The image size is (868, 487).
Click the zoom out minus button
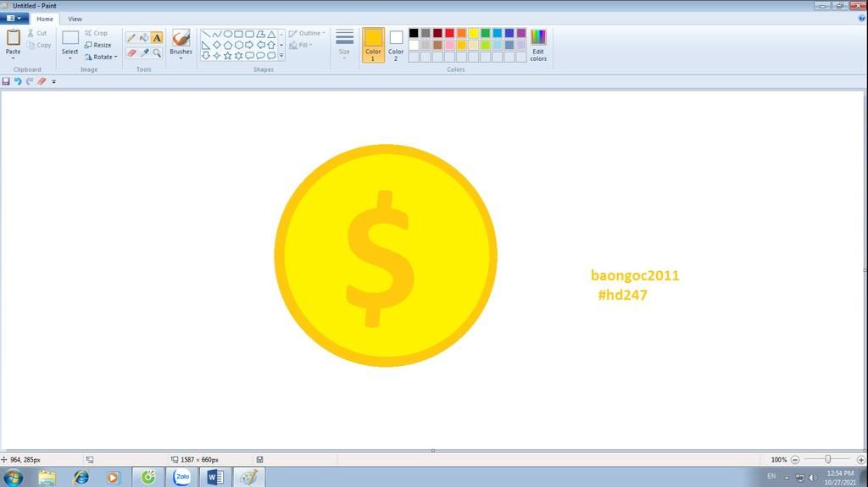click(795, 460)
